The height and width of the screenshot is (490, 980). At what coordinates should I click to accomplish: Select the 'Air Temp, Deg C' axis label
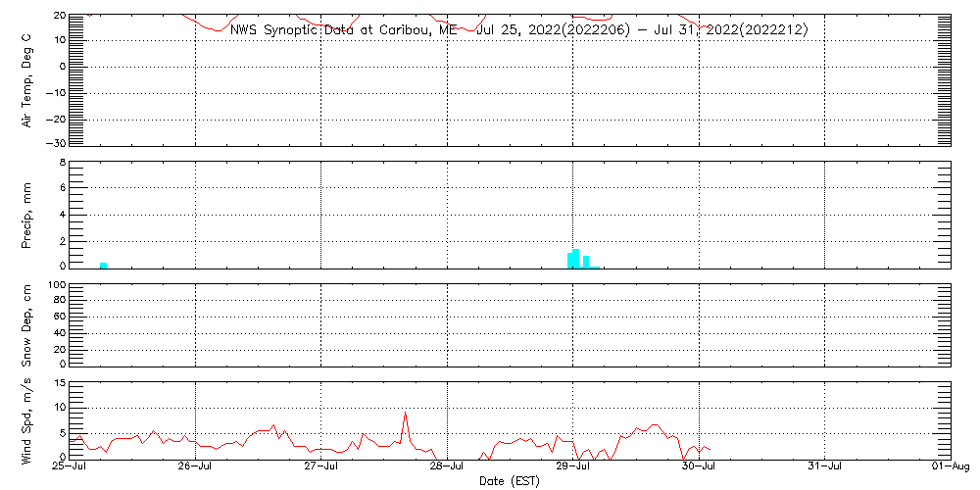27,79
